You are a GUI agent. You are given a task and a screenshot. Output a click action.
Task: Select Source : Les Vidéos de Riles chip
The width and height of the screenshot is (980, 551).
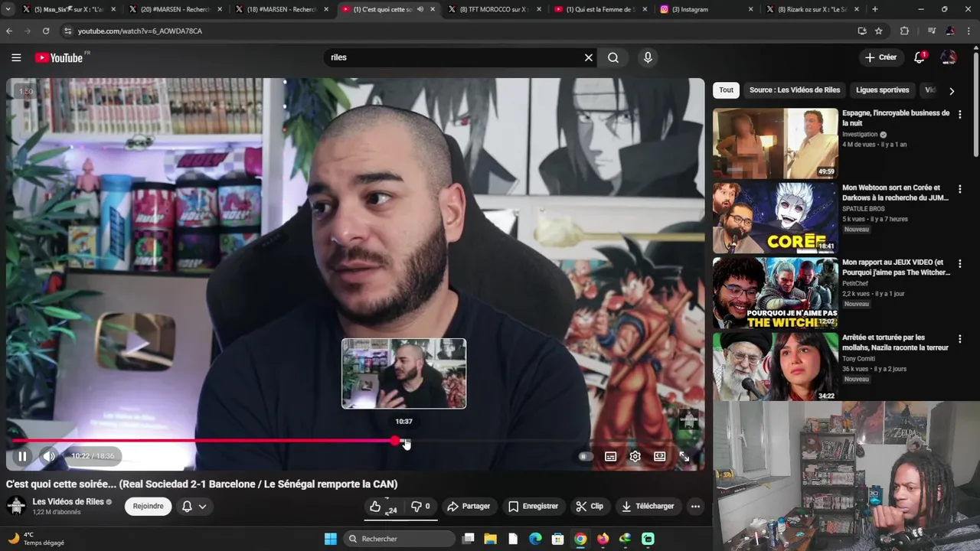point(795,90)
